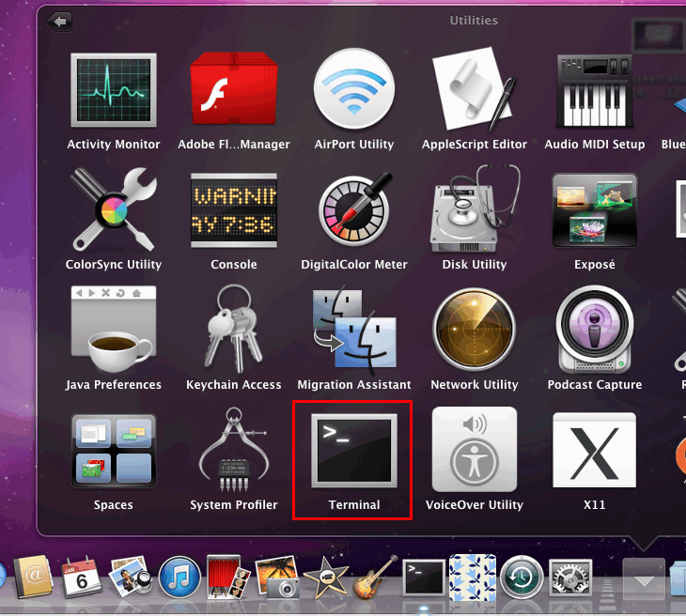This screenshot has width=686, height=616.
Task: Open Preview in the Dock
Action: 130,577
